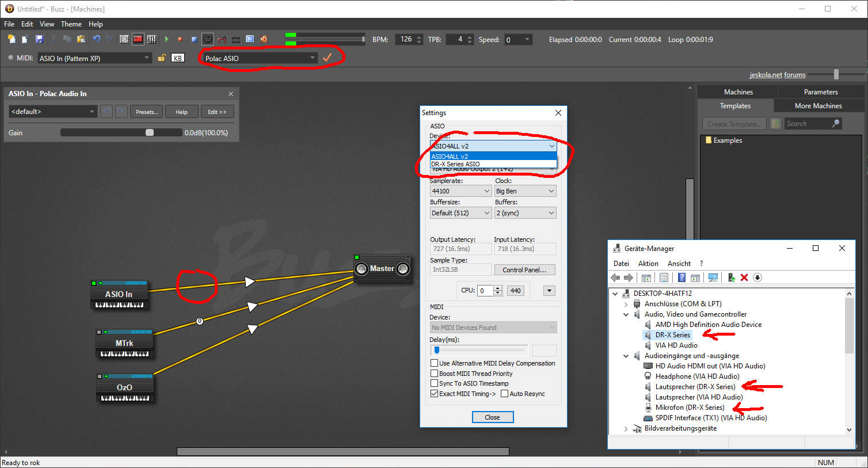Click the red Record button
Image resolution: width=868 pixels, height=468 pixels.
pyautogui.click(x=180, y=39)
